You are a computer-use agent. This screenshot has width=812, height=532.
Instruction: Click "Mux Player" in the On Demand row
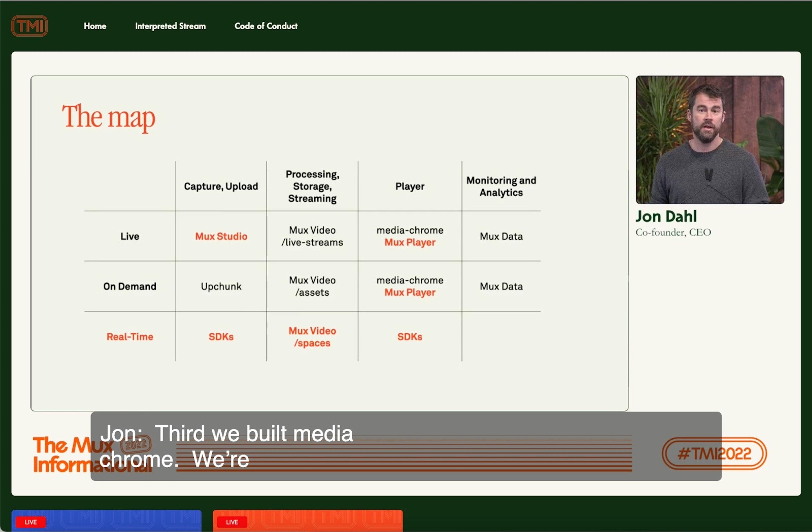pos(410,293)
